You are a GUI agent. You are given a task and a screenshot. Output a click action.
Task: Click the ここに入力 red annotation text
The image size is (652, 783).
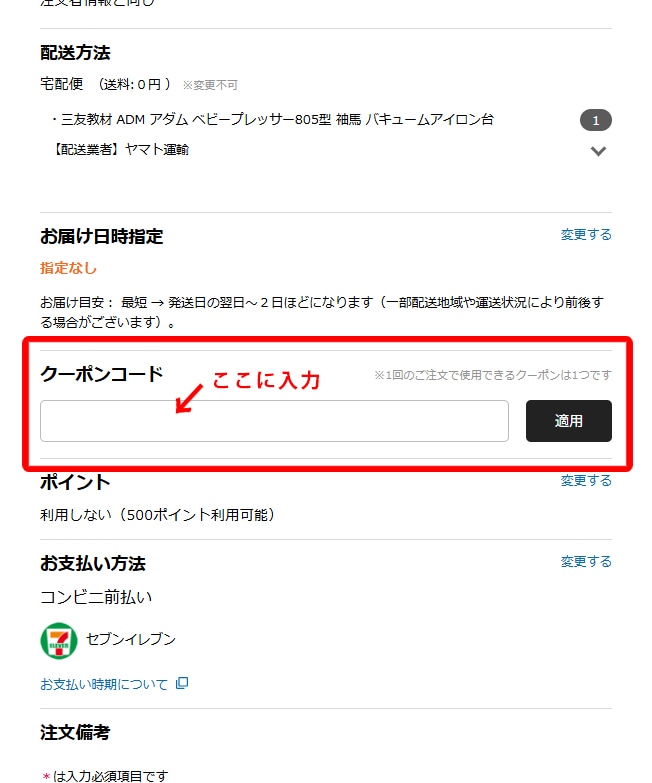tap(266, 381)
